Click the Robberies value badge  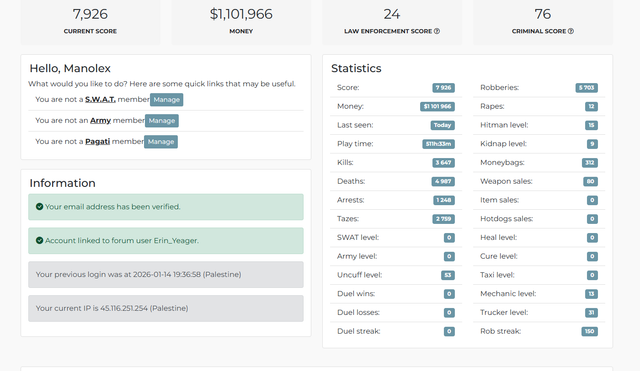tap(587, 88)
